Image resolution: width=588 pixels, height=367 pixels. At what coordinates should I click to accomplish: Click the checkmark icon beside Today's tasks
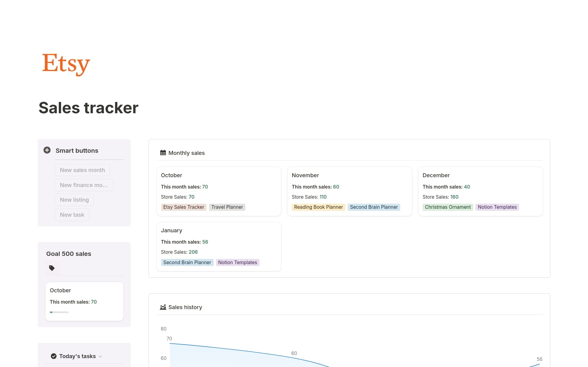pyautogui.click(x=53, y=356)
